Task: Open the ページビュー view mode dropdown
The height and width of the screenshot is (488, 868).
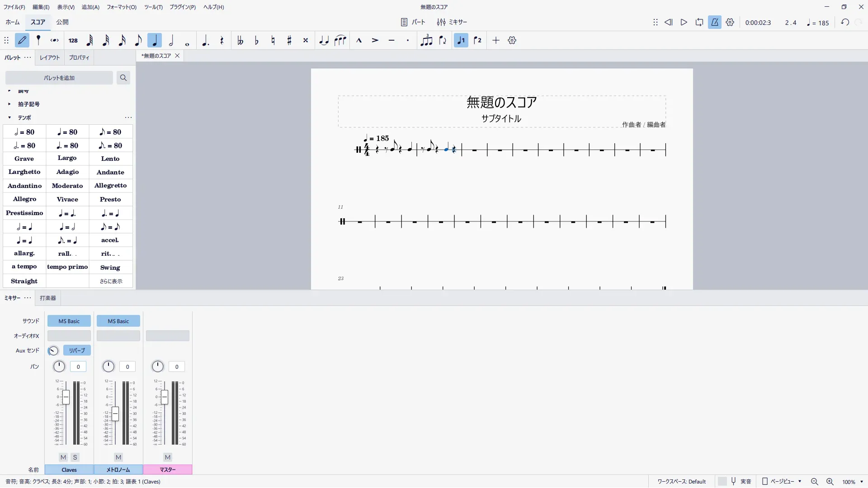Action: pyautogui.click(x=782, y=482)
